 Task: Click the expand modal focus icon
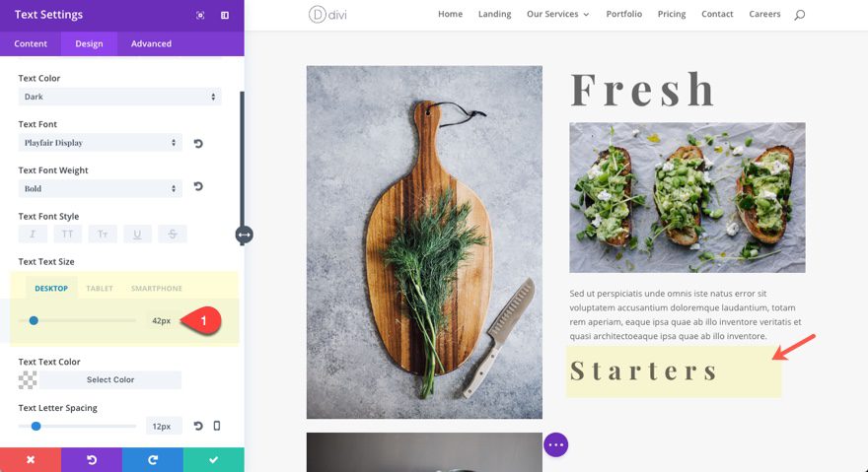tap(200, 15)
